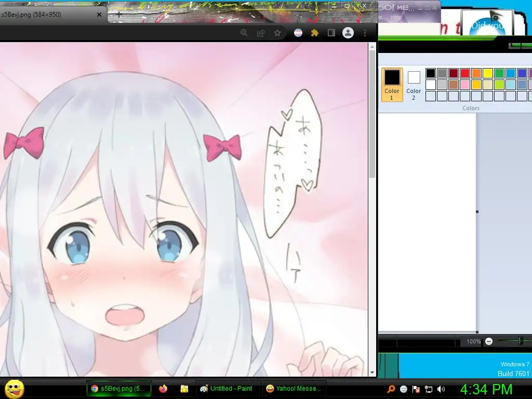The height and width of the screenshot is (399, 532).
Task: Close the s5Bevj.png tab
Action: point(99,15)
